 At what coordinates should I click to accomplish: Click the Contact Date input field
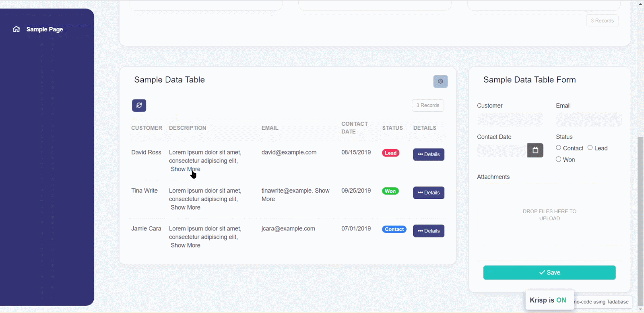click(x=502, y=150)
